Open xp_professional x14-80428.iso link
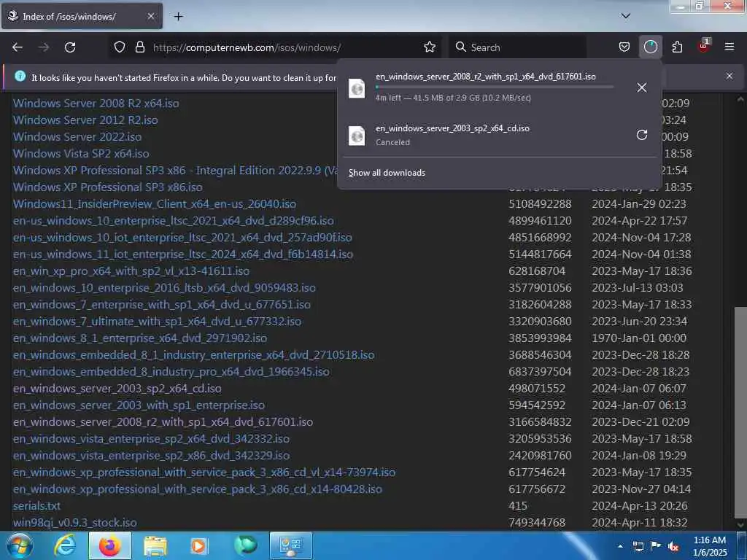 [x=197, y=489]
